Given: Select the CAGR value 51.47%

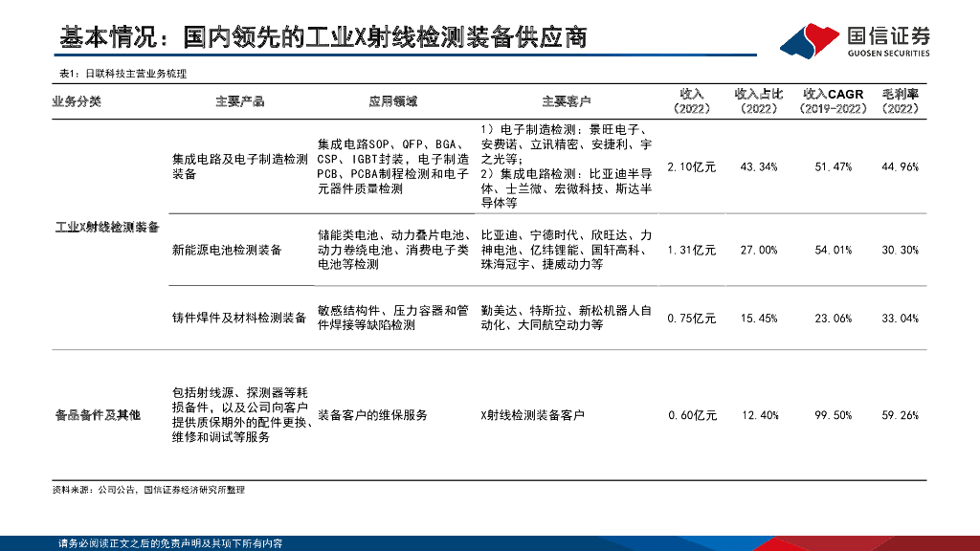Looking at the screenshot, I should 834,166.
